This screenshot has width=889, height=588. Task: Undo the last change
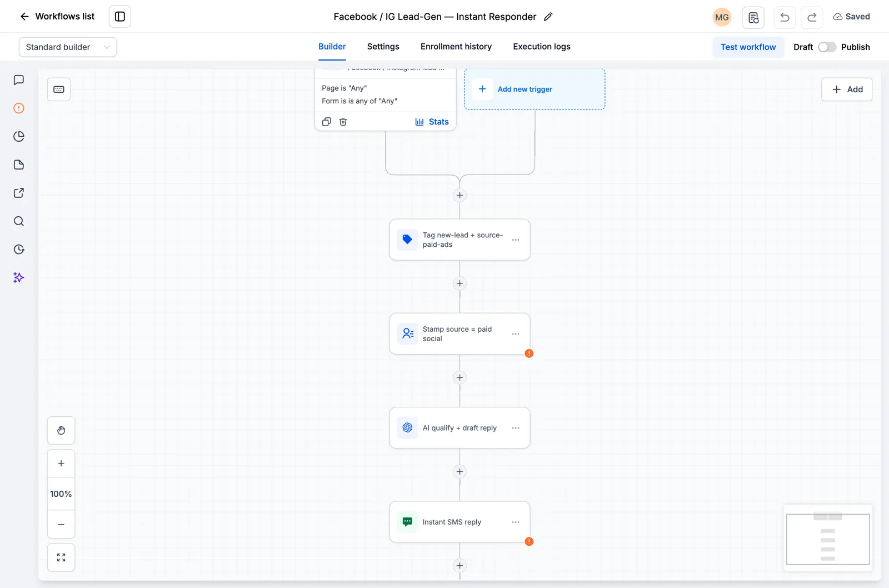(x=785, y=17)
